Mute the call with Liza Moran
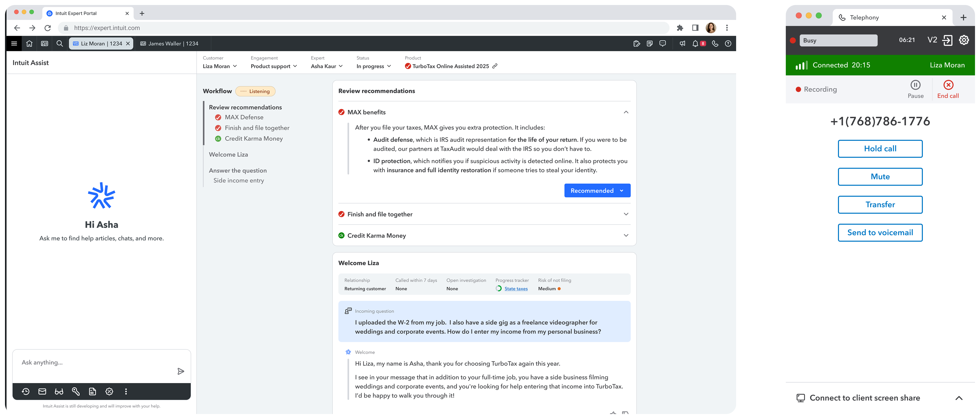 pyautogui.click(x=880, y=177)
